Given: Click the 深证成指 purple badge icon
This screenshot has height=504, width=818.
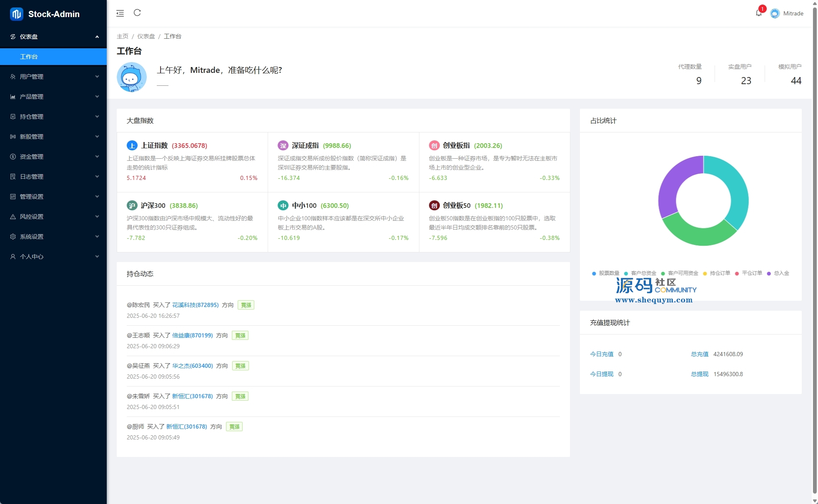Looking at the screenshot, I should tap(283, 145).
